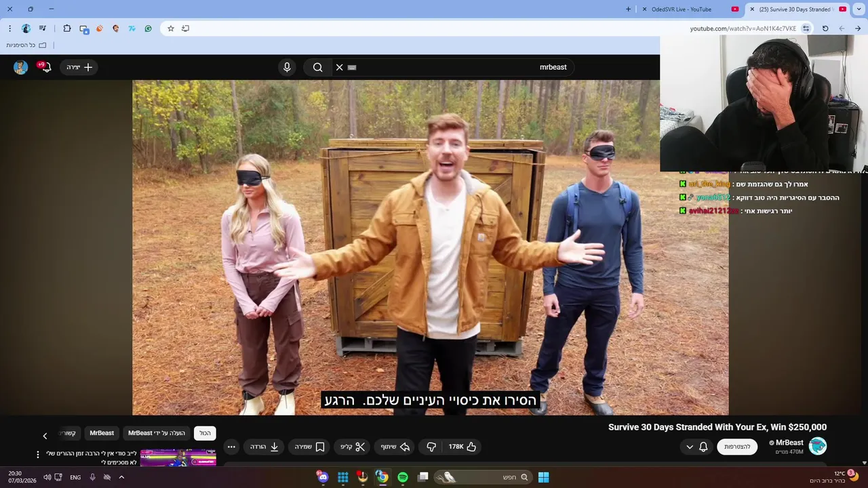The width and height of the screenshot is (868, 488).
Task: Open options menu for the recommended video
Action: (x=38, y=454)
